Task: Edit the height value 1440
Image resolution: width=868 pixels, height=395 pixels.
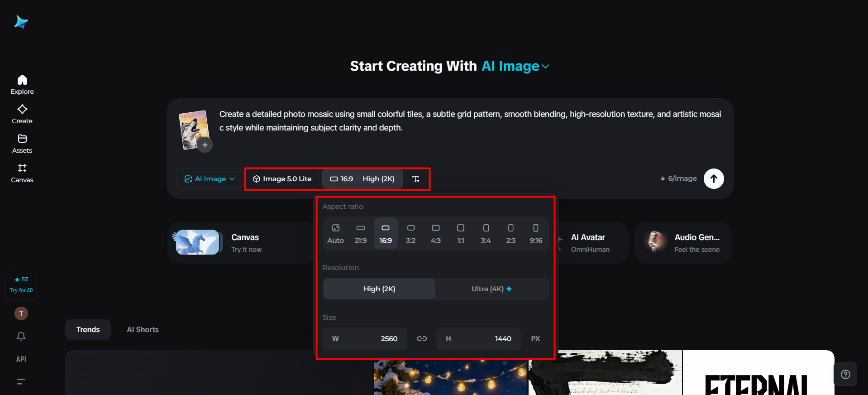Action: coord(478,339)
